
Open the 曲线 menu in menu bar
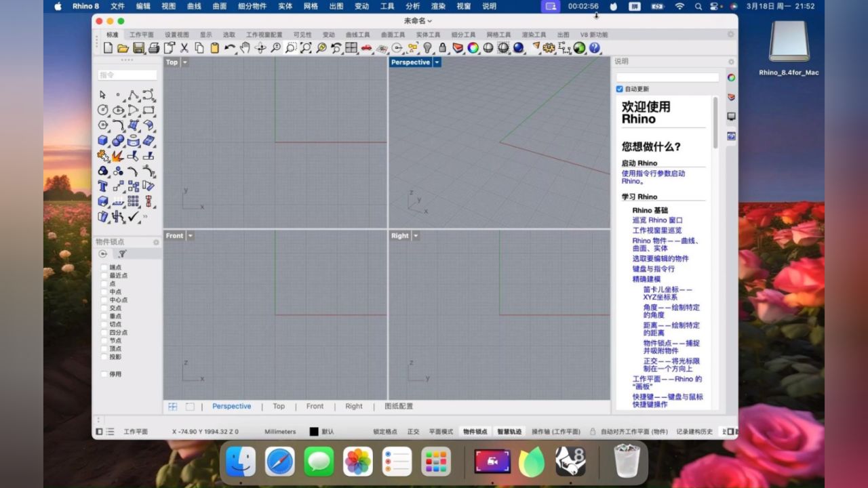tap(194, 6)
